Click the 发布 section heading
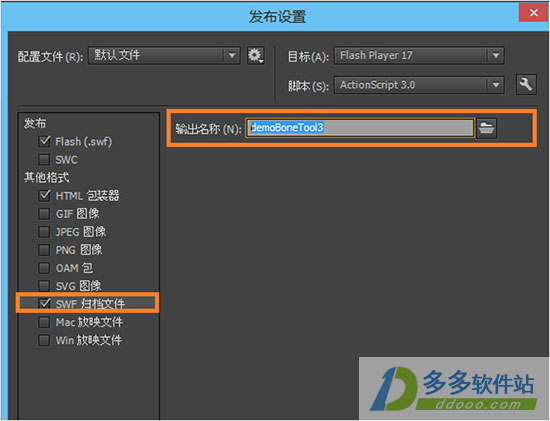 [x=35, y=123]
